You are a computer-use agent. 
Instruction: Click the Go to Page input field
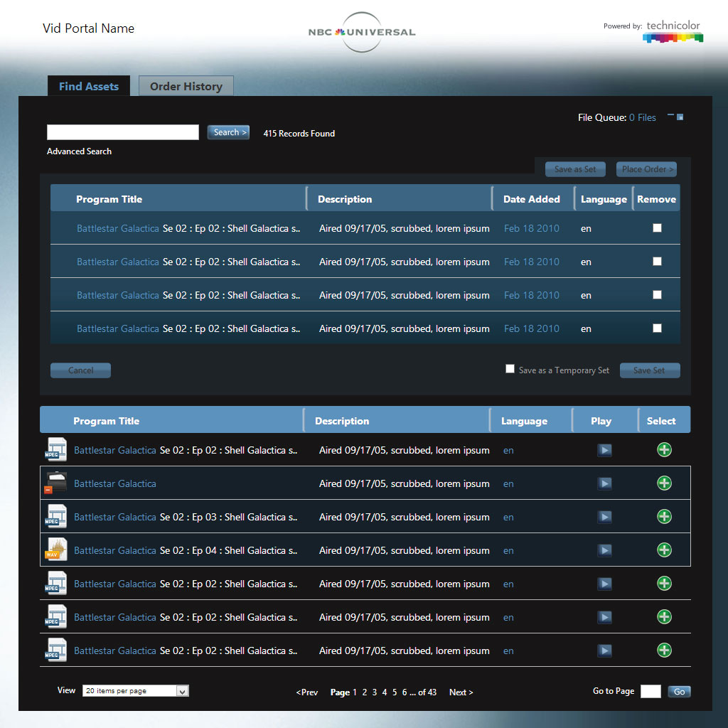[x=651, y=692]
